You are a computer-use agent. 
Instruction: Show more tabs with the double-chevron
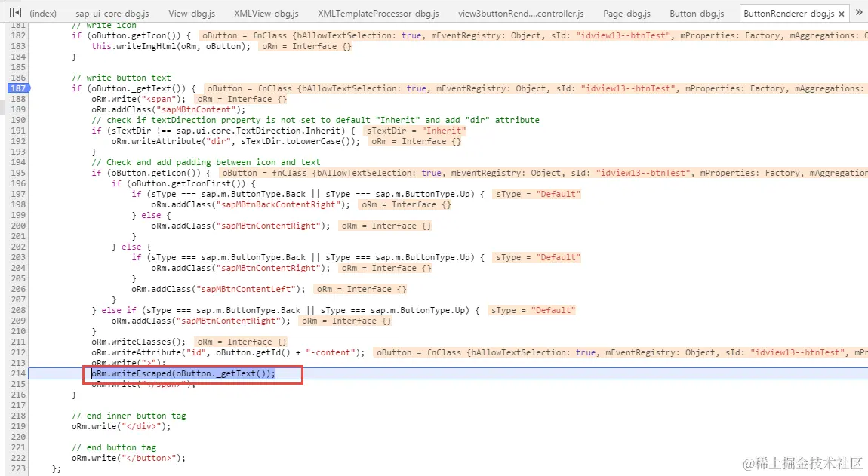click(x=859, y=12)
